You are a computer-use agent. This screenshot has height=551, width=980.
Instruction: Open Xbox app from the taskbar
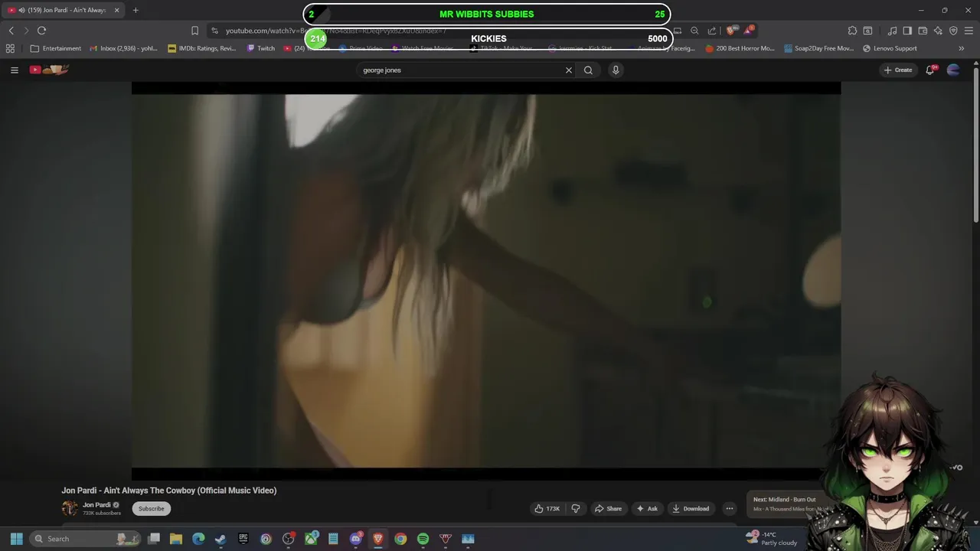[x=311, y=539]
